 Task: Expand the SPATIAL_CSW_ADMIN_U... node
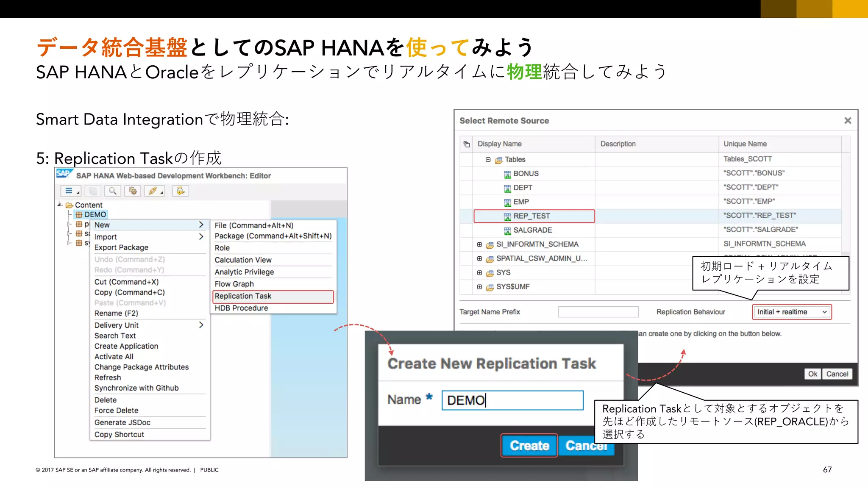tap(479, 258)
